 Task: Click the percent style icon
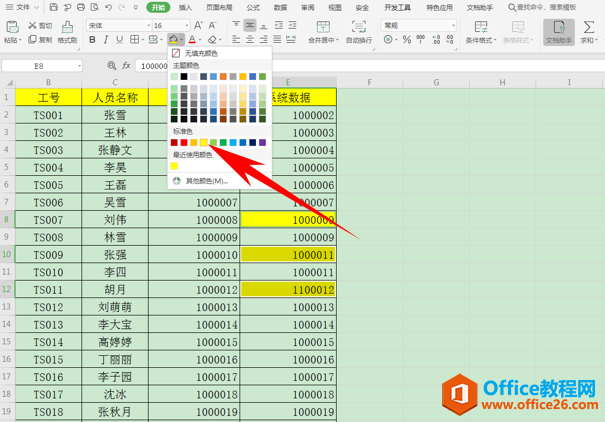pyautogui.click(x=407, y=39)
